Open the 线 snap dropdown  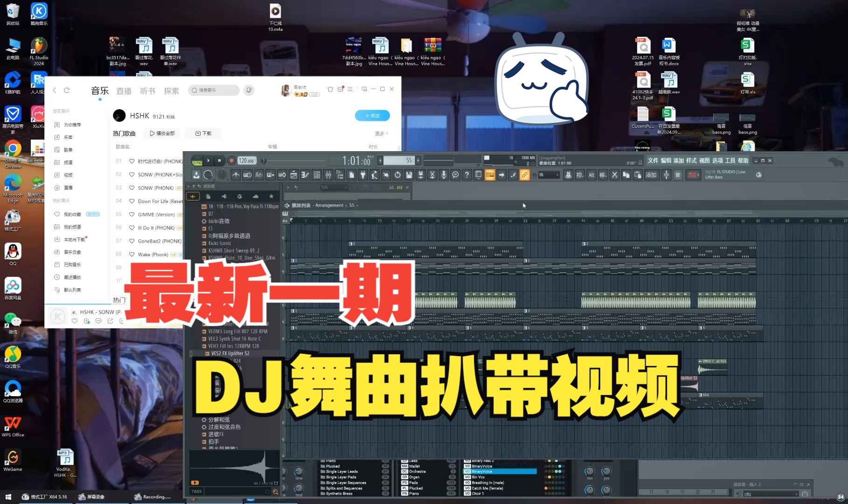[x=548, y=175]
